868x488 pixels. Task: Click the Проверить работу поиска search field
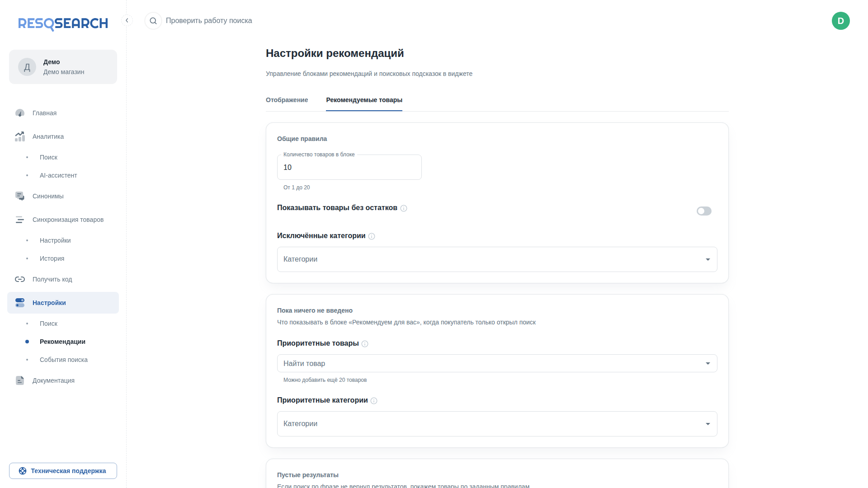[x=209, y=21]
